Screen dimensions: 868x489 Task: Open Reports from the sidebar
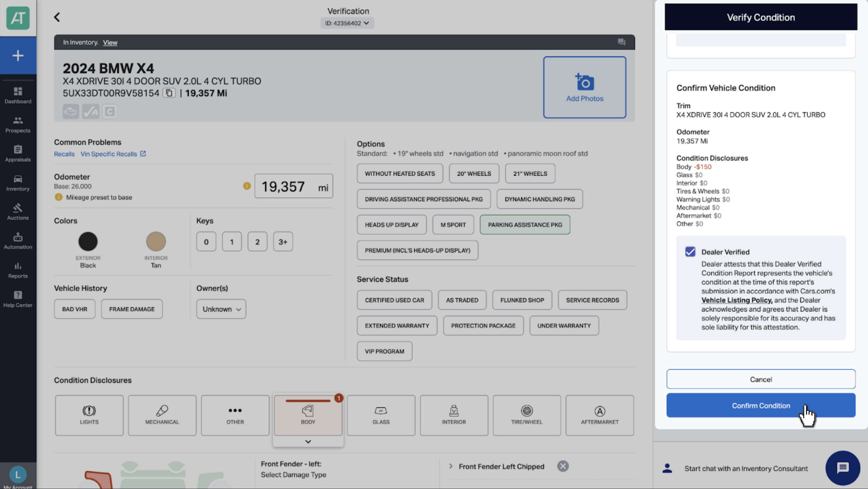[x=18, y=270]
